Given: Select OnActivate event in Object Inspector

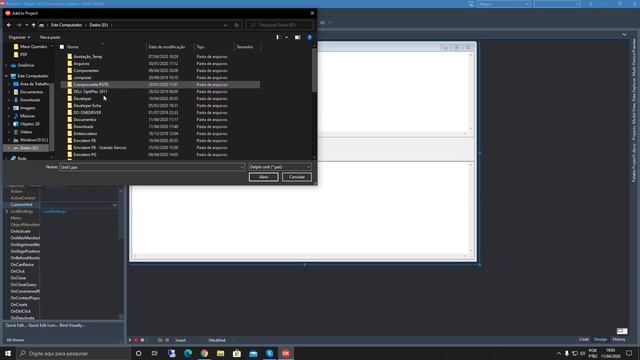Looking at the screenshot, I should tap(20, 231).
